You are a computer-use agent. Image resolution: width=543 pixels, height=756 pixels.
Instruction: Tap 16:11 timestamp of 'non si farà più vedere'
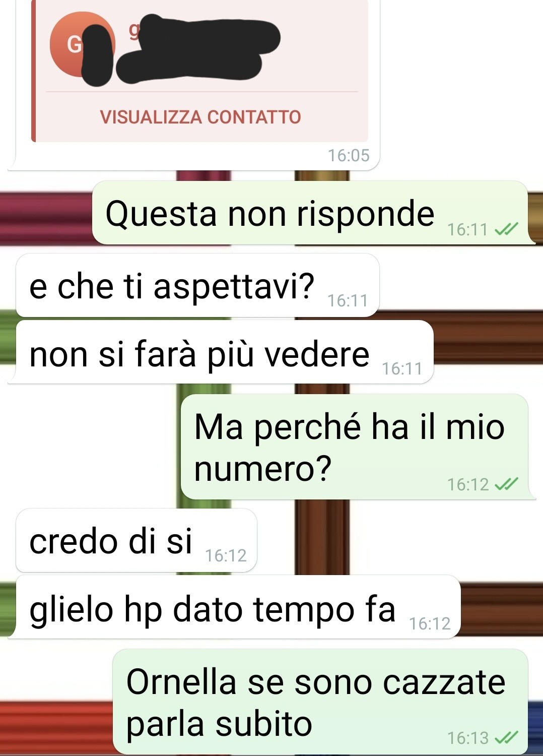click(x=402, y=368)
